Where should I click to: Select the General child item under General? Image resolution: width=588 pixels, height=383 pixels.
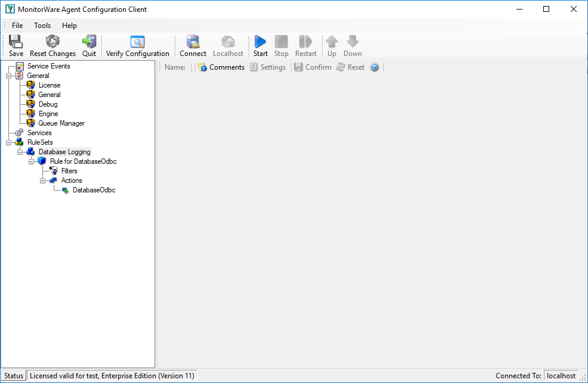pyautogui.click(x=49, y=95)
